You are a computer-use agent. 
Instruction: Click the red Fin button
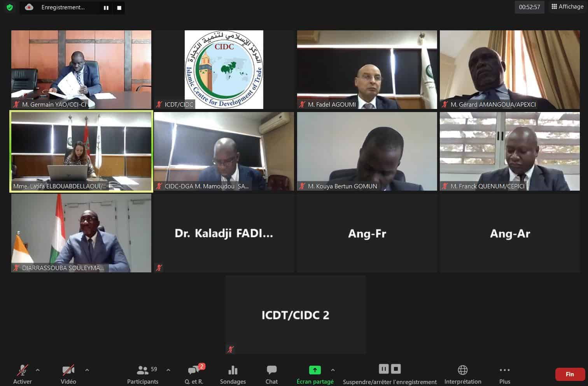click(570, 374)
